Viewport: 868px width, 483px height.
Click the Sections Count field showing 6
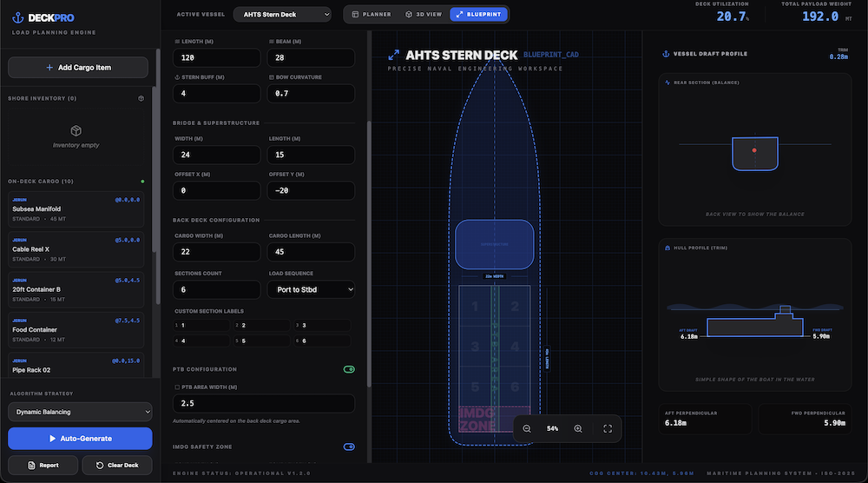[x=216, y=289]
